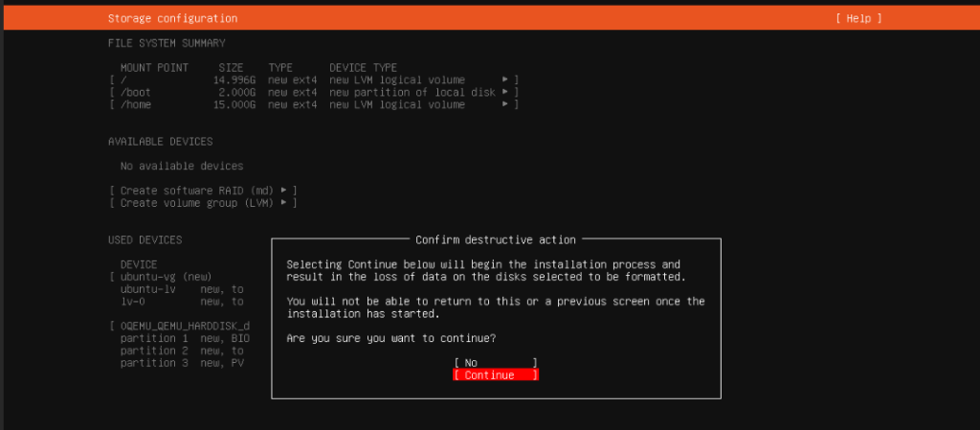Confirm installation with the Continue button
This screenshot has height=430, width=980.
coord(495,375)
